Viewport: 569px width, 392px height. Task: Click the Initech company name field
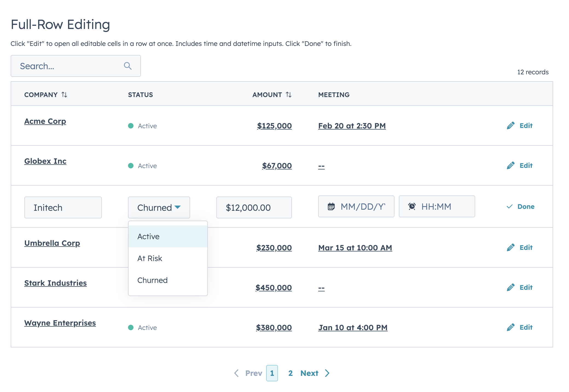63,207
